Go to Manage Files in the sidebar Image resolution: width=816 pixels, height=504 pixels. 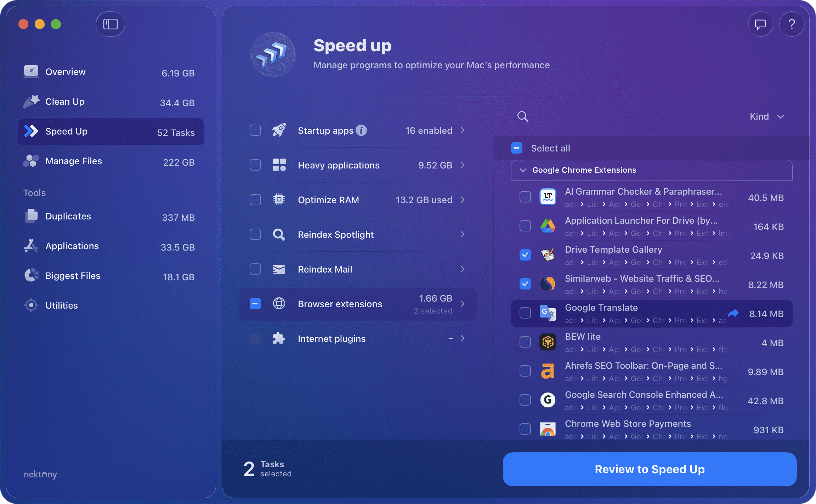pyautogui.click(x=74, y=161)
